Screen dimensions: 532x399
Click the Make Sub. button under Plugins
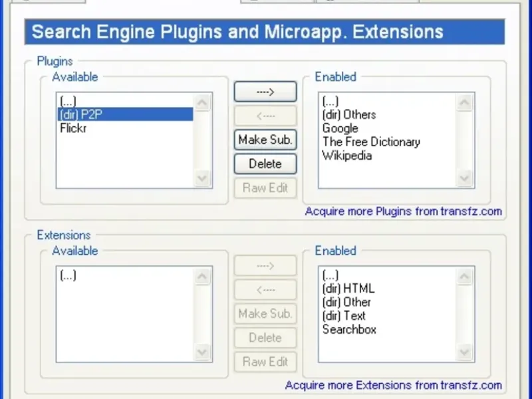(265, 140)
